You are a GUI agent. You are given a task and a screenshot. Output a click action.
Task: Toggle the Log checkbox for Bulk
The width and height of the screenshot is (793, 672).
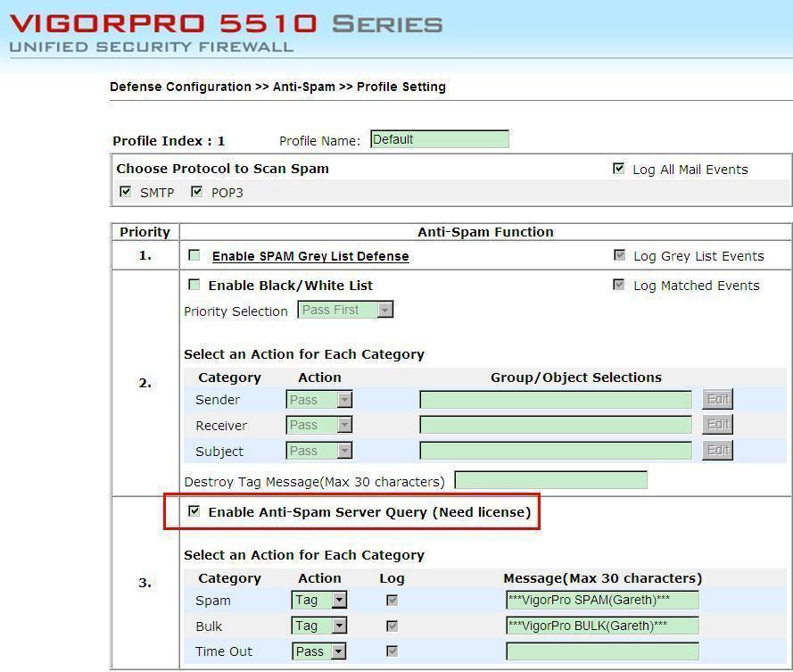point(392,626)
